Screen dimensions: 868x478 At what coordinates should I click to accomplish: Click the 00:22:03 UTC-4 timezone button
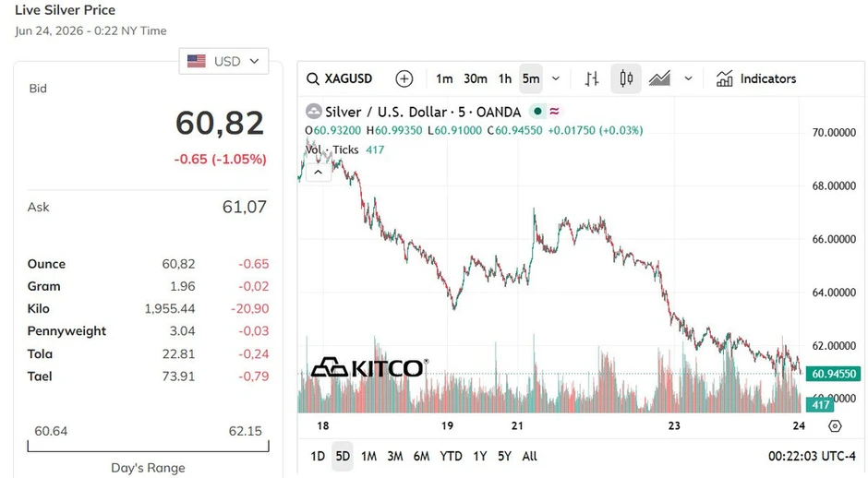812,456
